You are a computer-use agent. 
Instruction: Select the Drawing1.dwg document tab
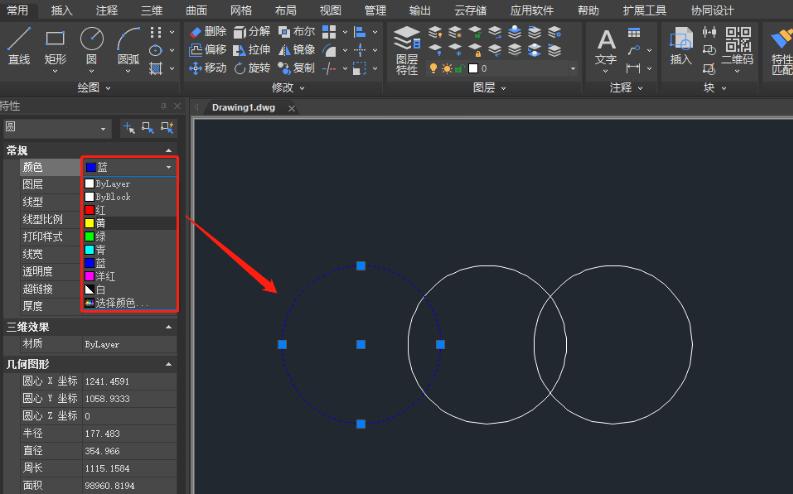pyautogui.click(x=243, y=108)
